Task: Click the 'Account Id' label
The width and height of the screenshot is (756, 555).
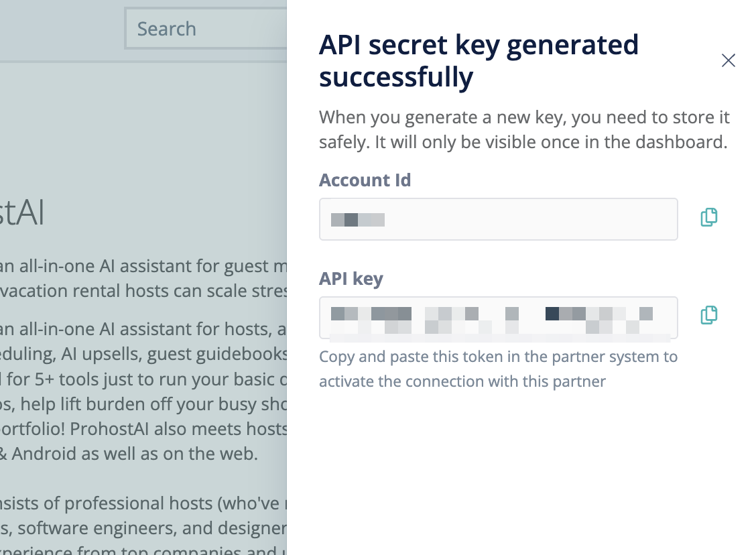Action: point(365,180)
